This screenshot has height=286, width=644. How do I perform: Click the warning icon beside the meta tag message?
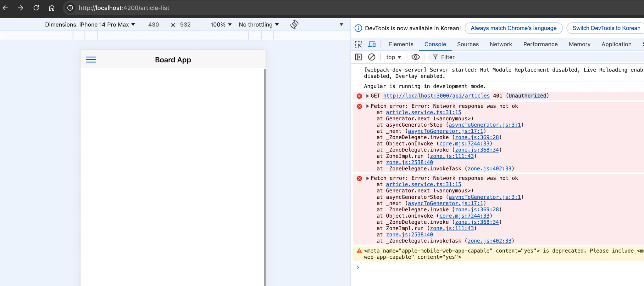(x=359, y=251)
